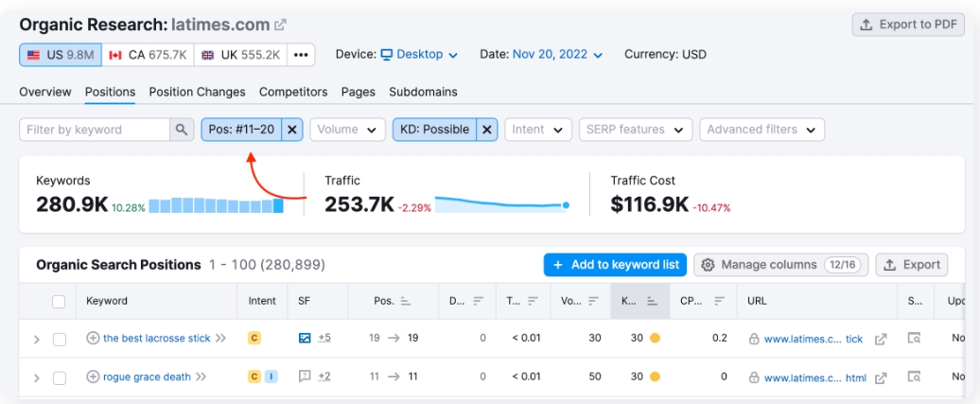The image size is (980, 404).
Task: Sort by Pos. column sort icon
Action: coord(406,302)
